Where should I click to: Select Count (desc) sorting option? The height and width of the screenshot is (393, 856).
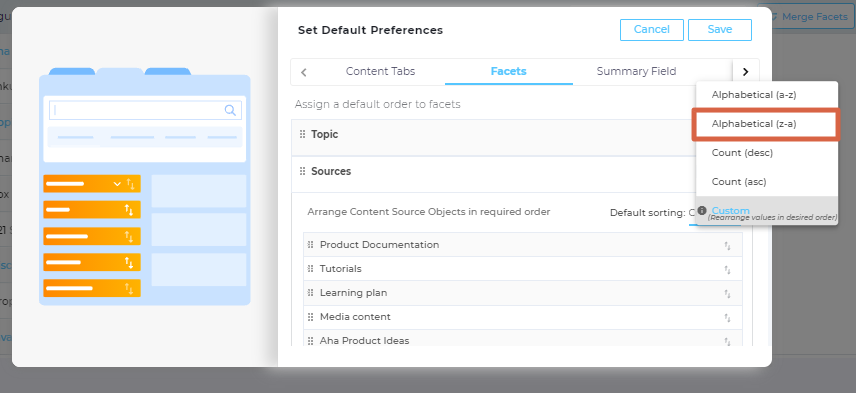pyautogui.click(x=742, y=153)
